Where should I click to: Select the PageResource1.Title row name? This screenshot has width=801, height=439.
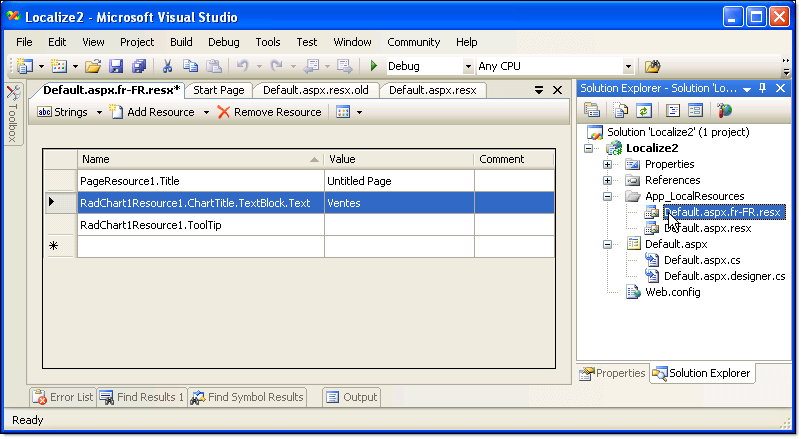pos(201,181)
